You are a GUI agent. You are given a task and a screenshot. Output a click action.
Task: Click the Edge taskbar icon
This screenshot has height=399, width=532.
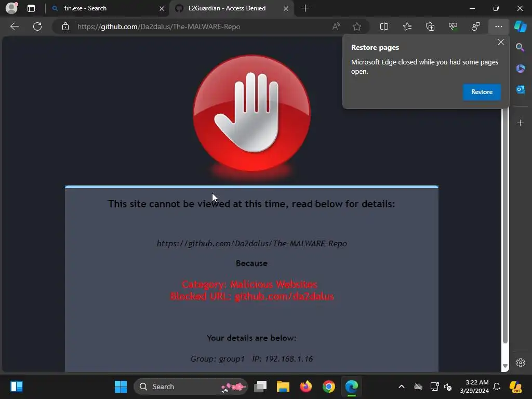pos(352,387)
